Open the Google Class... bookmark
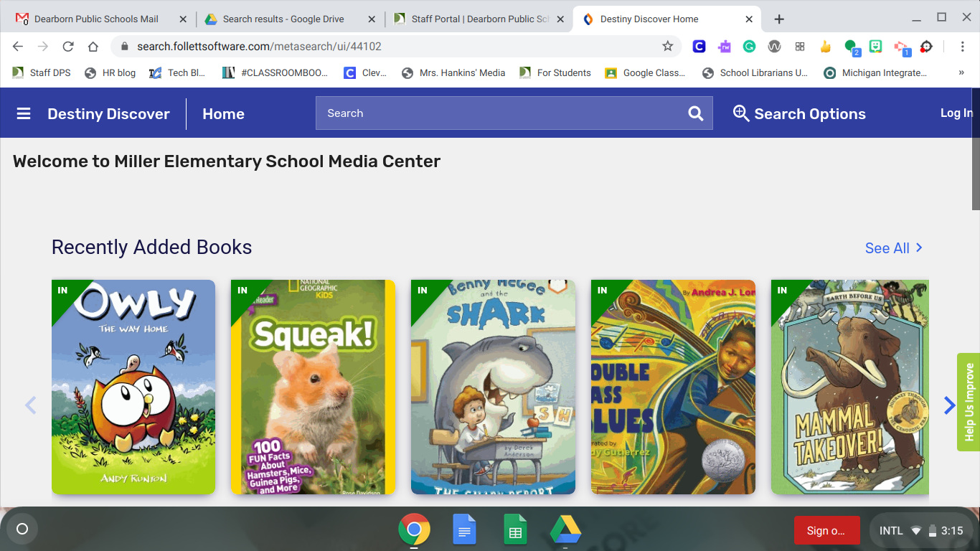Viewport: 980px width, 551px height. 645,72
